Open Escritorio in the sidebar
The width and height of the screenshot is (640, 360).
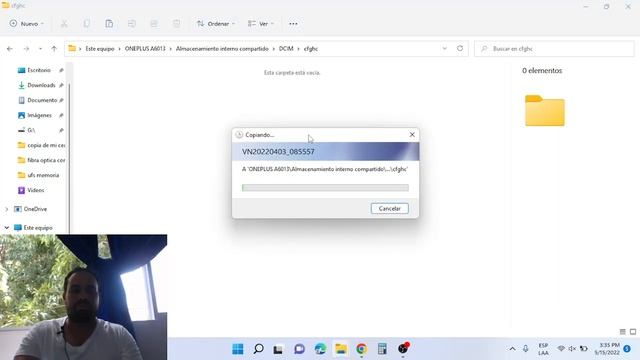39,70
